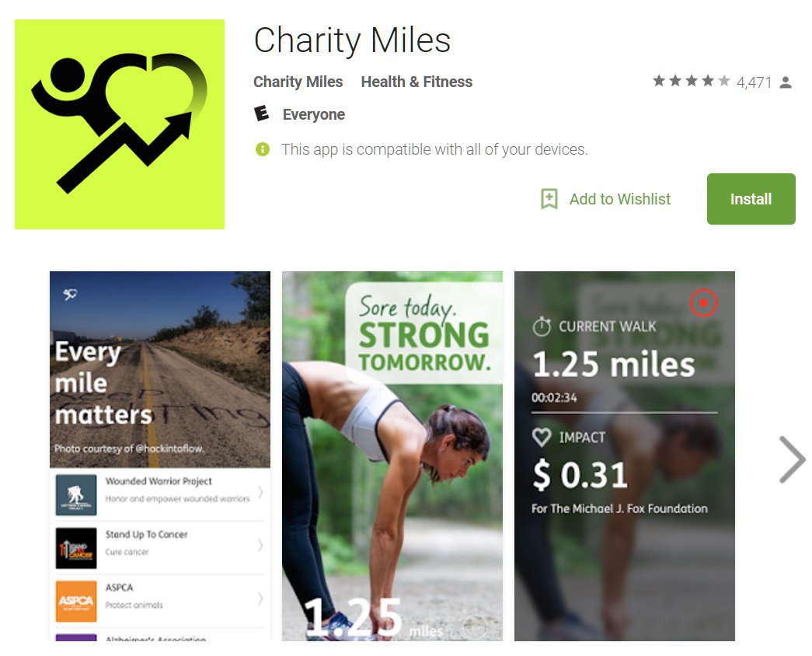Click the ASPCA orange logo
The height and width of the screenshot is (656, 812).
click(76, 601)
